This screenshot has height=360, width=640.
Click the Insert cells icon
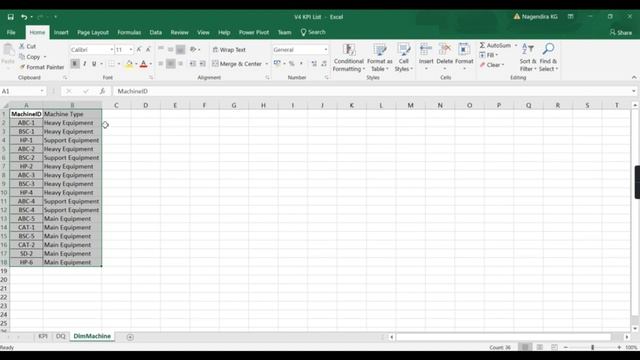point(426,49)
